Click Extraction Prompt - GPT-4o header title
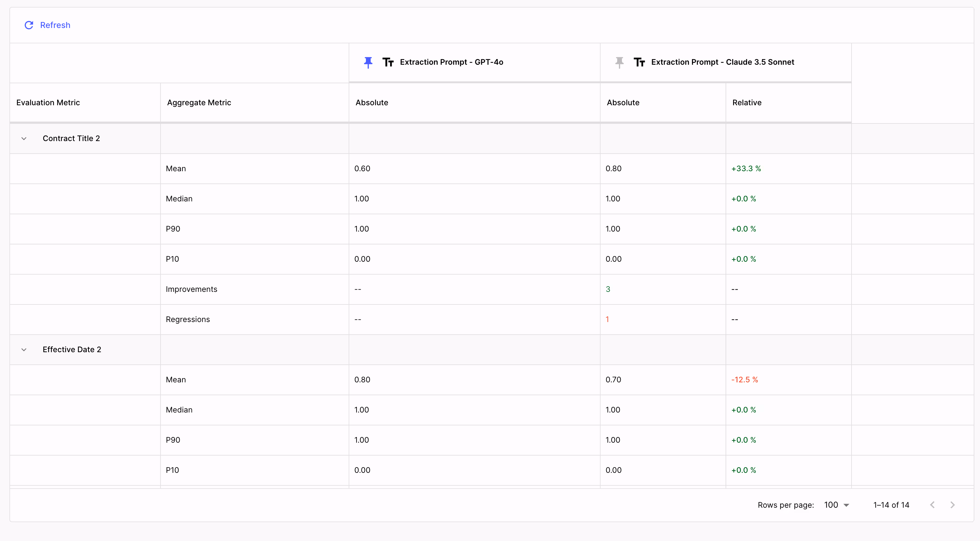980x541 pixels. (x=451, y=62)
